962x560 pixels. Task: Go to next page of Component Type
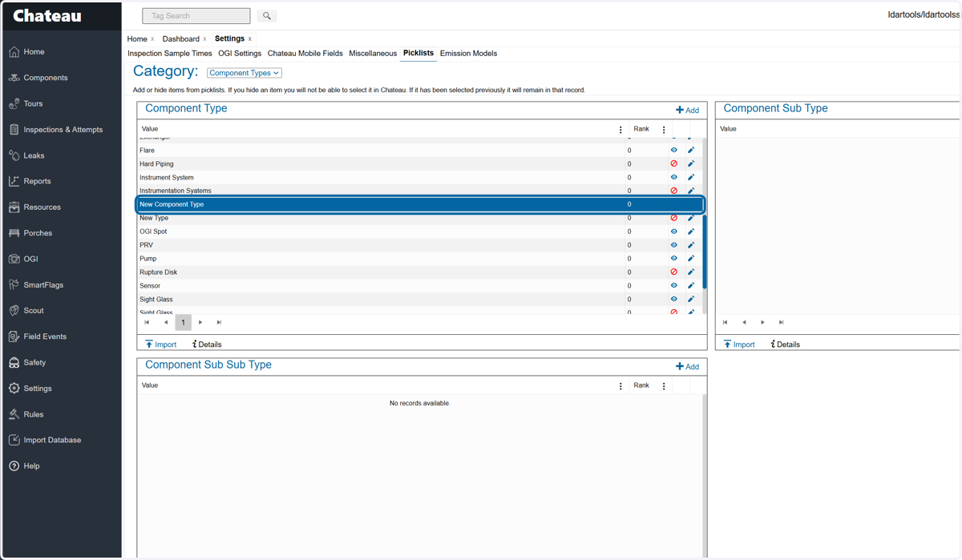(200, 322)
